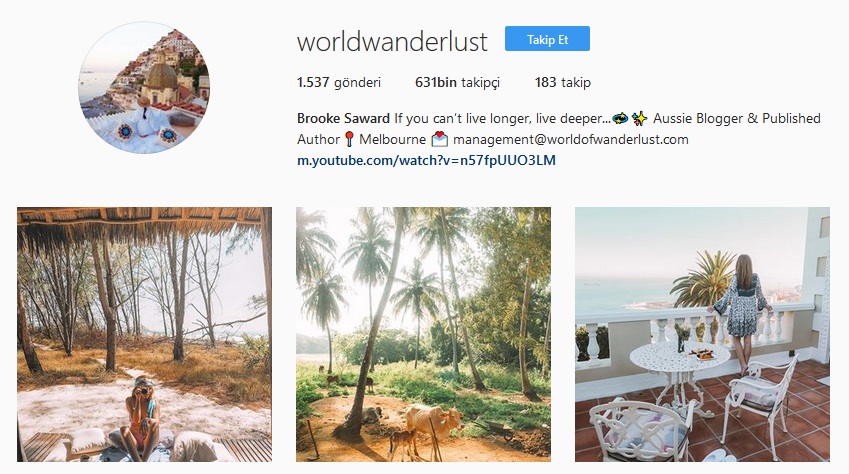Open the 183 takip following list
849x474 pixels.
[563, 82]
